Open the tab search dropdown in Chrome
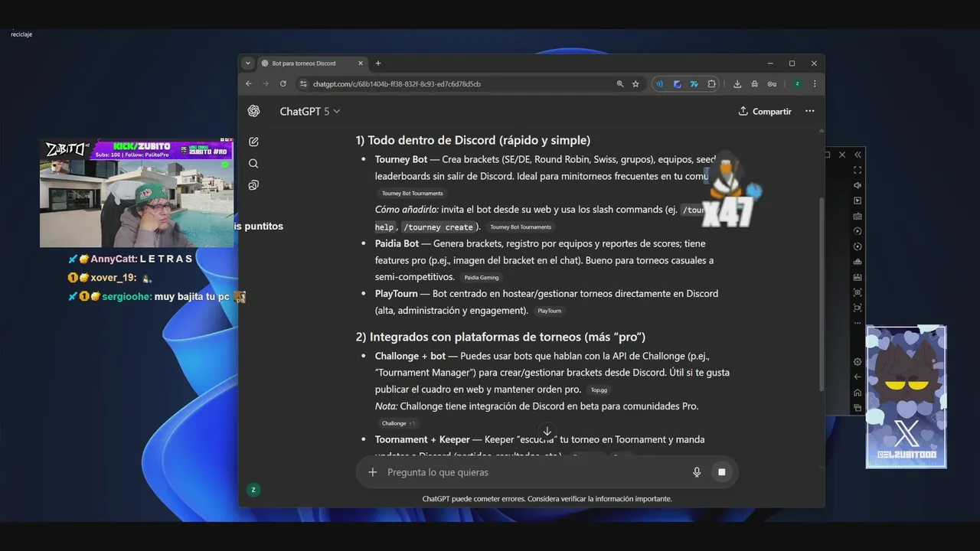 (247, 64)
